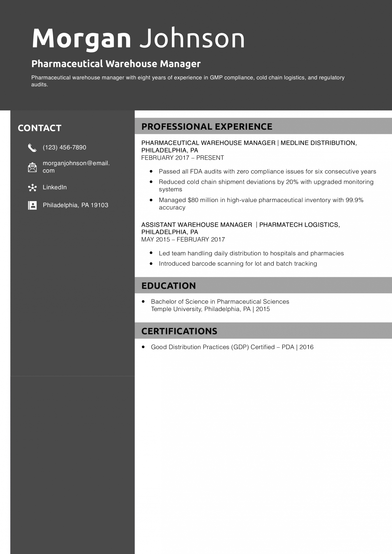The width and height of the screenshot is (392, 554).
Task: Click the white vertical strip on left edge
Action: (x=5, y=243)
